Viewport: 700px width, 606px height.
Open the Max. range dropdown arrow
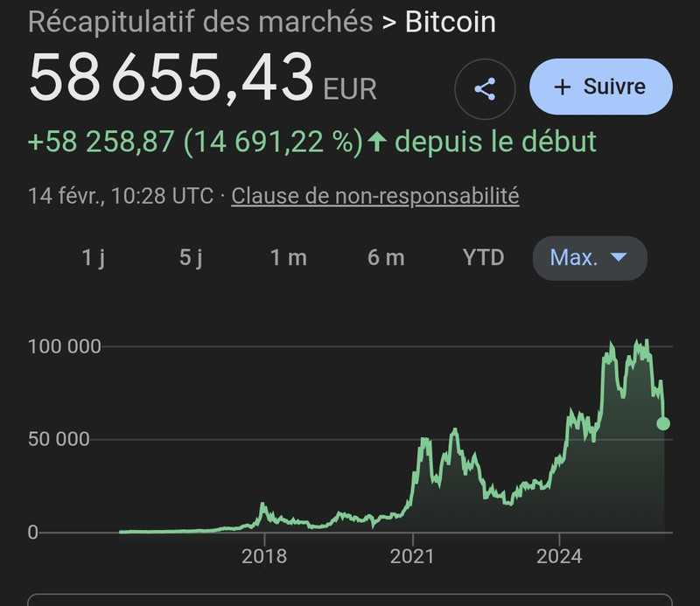coord(619,258)
